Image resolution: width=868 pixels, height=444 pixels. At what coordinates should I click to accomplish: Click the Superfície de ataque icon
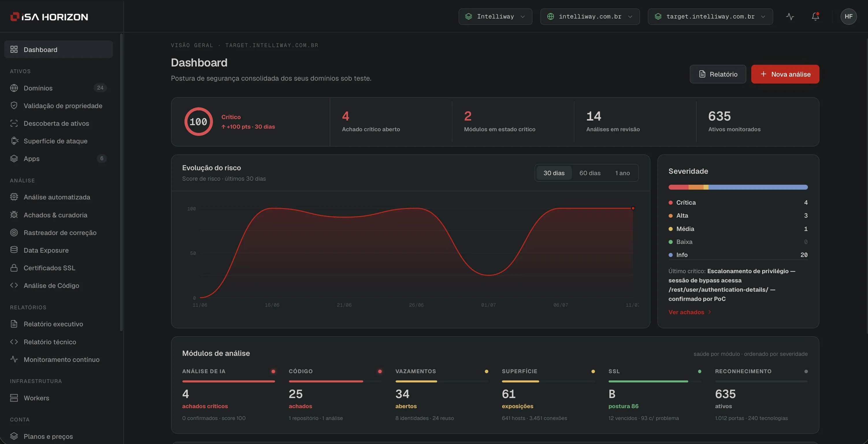pyautogui.click(x=14, y=141)
